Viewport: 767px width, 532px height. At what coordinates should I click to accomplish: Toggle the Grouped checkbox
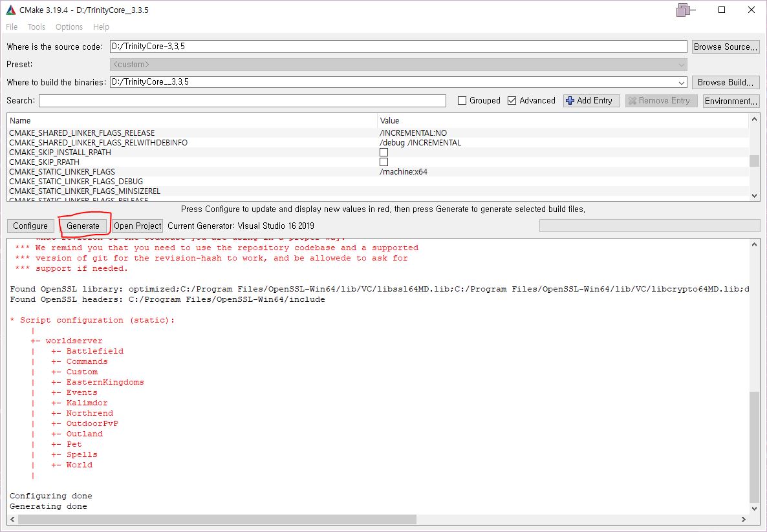[x=462, y=101]
